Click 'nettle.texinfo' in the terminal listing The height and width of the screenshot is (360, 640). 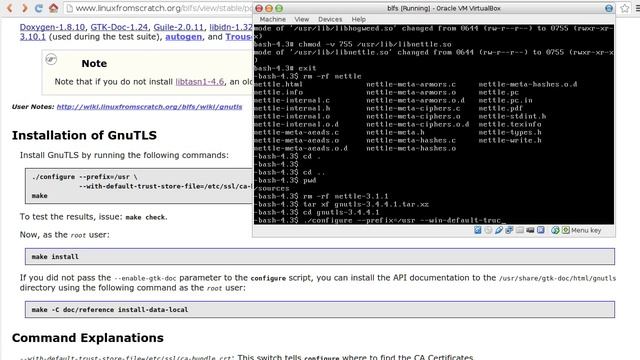pyautogui.click(x=510, y=124)
